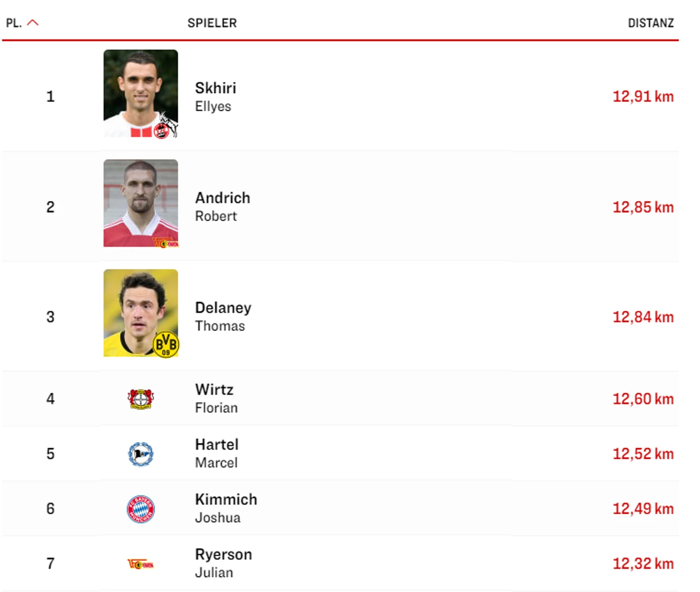Click the Andrich Robert name text

[x=222, y=207]
